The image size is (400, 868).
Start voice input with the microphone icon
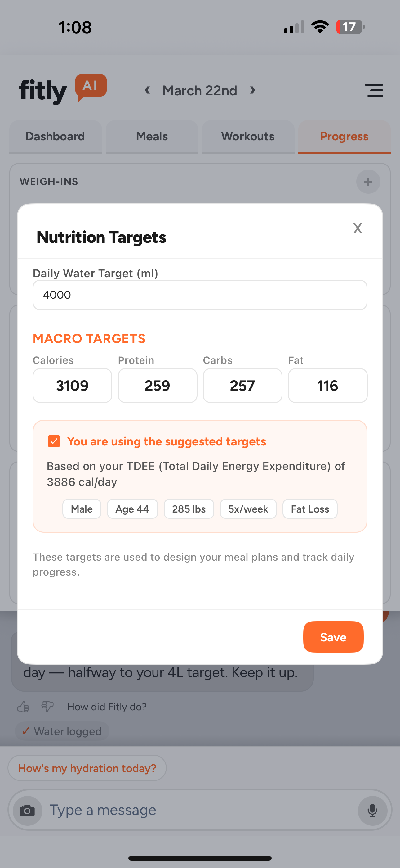point(372,810)
